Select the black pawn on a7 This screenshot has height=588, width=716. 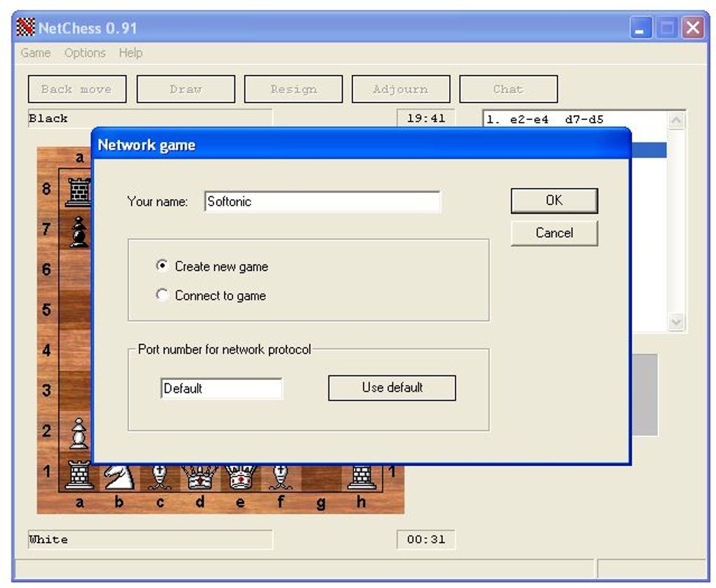click(x=79, y=232)
